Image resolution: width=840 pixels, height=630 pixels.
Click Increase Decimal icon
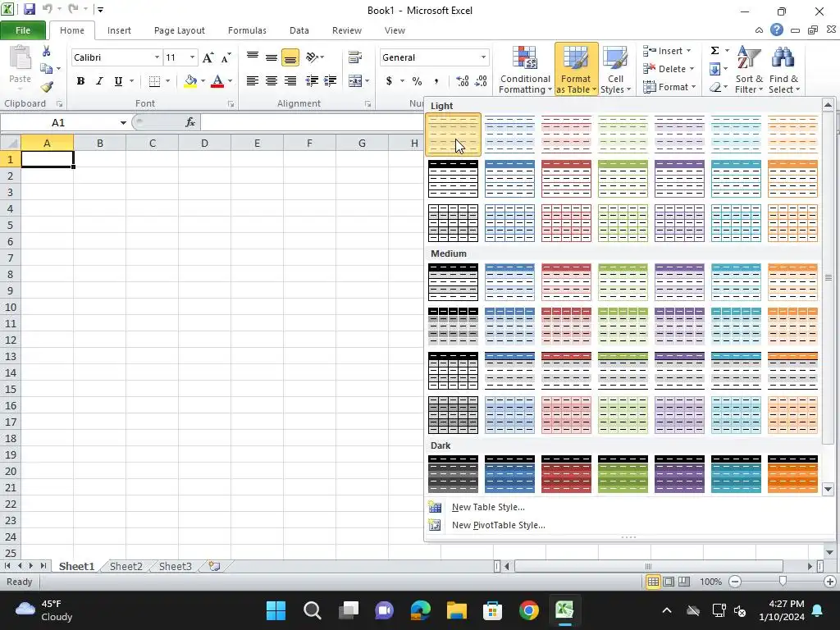coord(462,81)
